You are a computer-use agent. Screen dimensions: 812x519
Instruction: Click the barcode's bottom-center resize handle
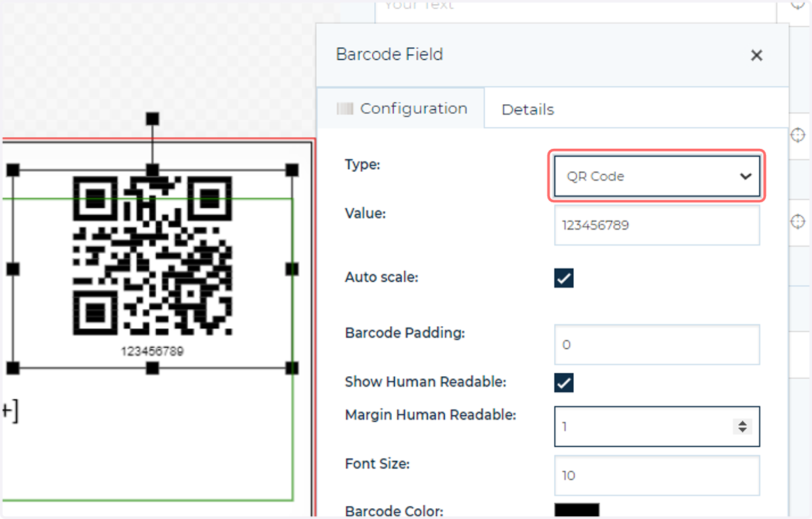153,368
